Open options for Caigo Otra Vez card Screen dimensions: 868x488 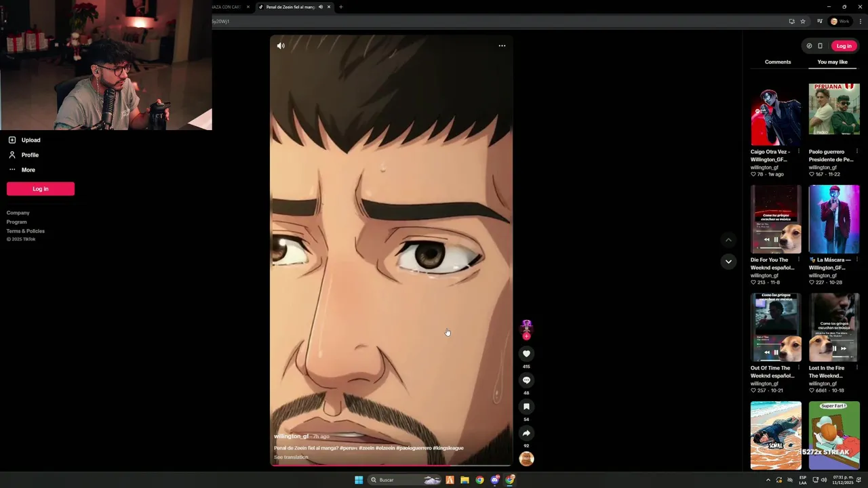pos(799,152)
